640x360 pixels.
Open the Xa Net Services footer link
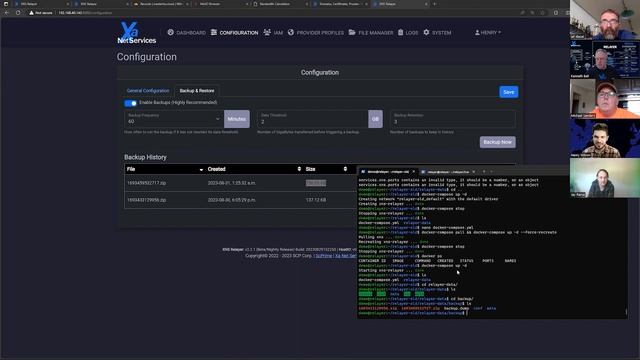click(x=346, y=256)
